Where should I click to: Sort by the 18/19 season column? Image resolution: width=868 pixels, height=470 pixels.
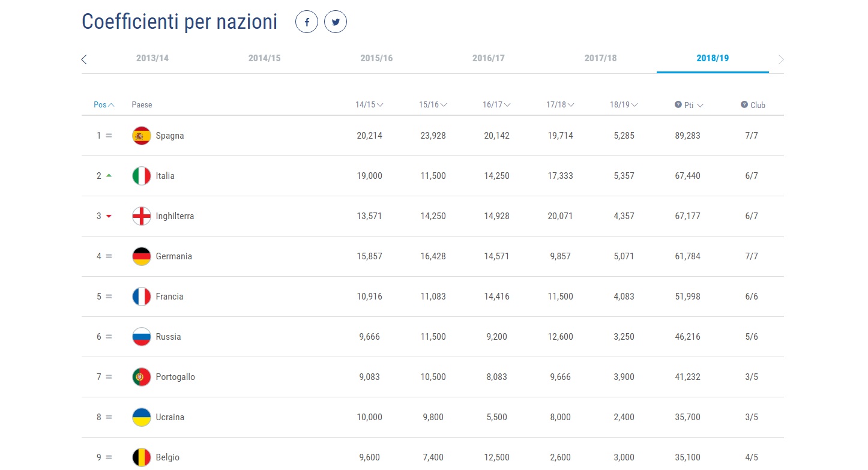coord(624,104)
